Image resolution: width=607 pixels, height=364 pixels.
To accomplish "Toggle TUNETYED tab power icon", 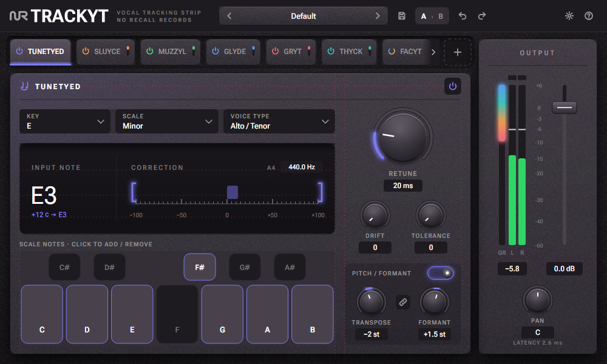I will [x=19, y=51].
